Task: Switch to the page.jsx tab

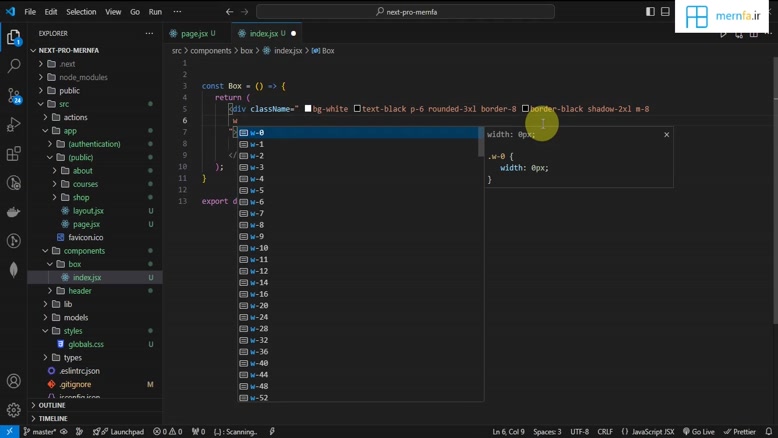Action: pos(194,33)
